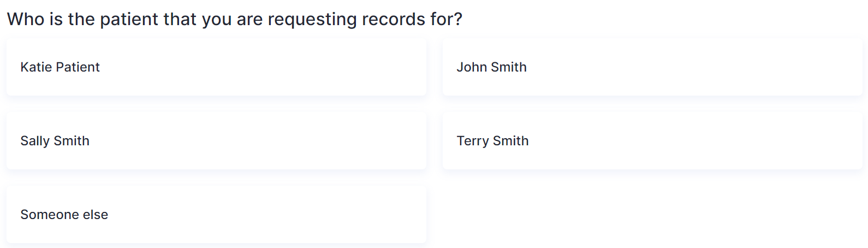
Task: Choose the Someone else option
Action: [216, 215]
